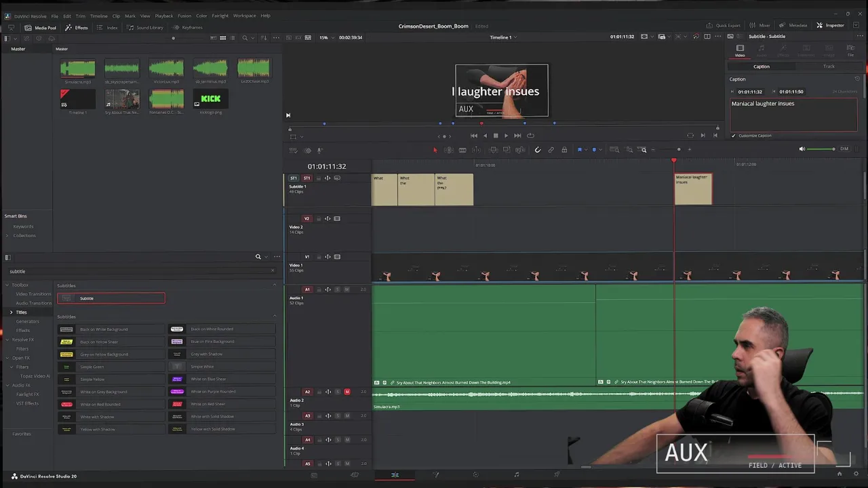Choose the Black on White Background preset
This screenshot has width=868, height=488.
coord(111,329)
